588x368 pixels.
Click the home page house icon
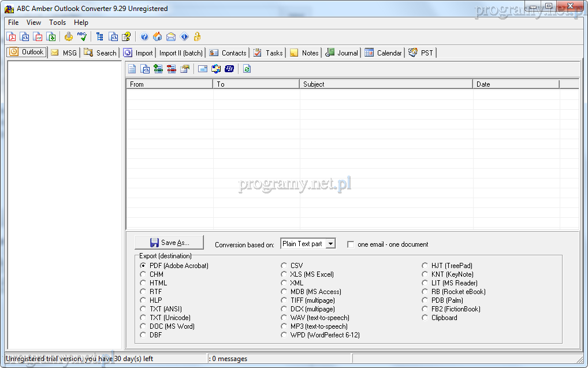157,37
